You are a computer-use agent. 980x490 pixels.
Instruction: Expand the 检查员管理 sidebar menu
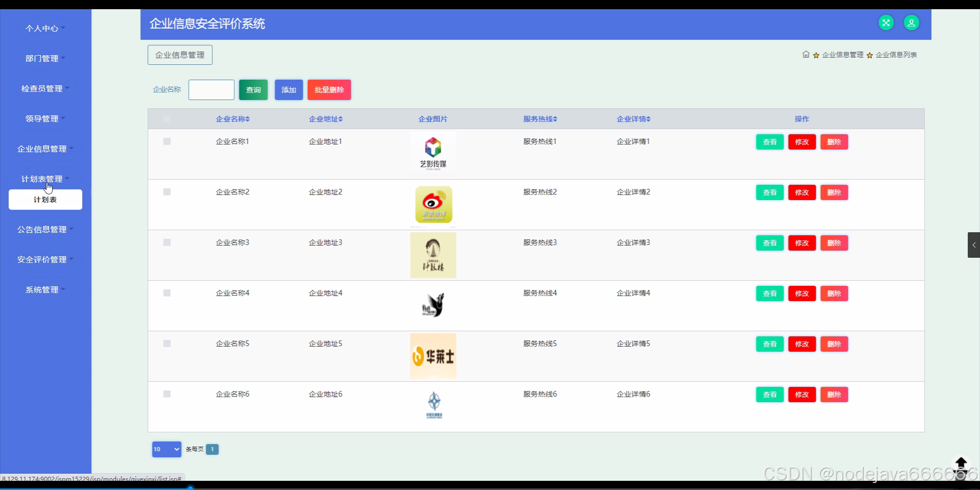[x=45, y=89]
